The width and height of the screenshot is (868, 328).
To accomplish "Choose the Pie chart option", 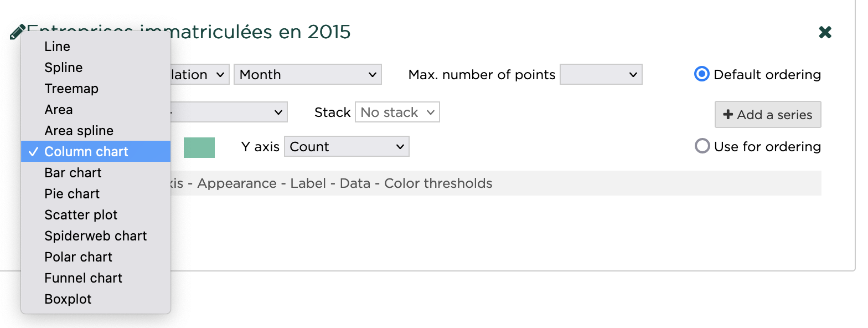I will click(73, 194).
